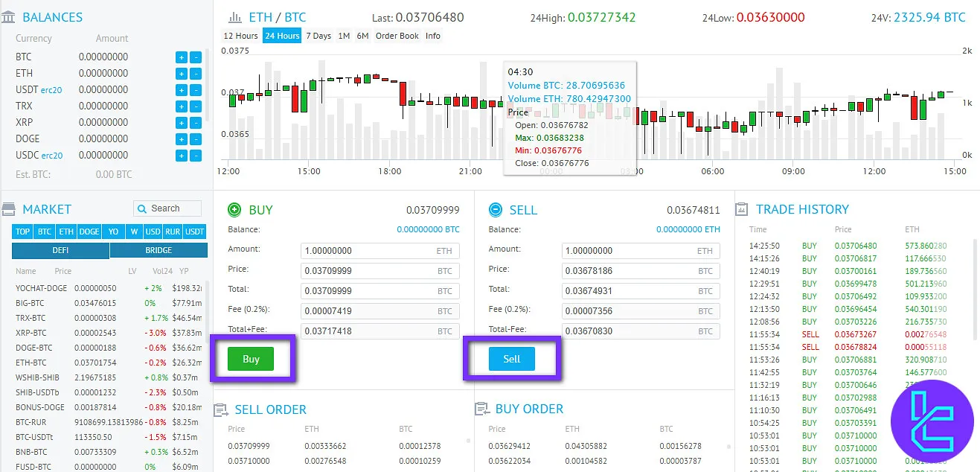Switch chart to 1M range
Viewport: 980px width, 472px height.
pos(344,36)
